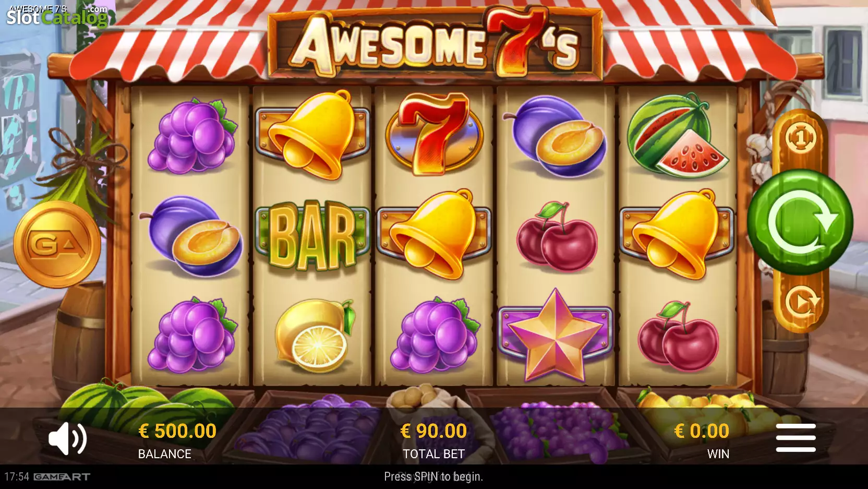The width and height of the screenshot is (868, 489).
Task: Open the coin bet selector icon
Action: coord(801,138)
